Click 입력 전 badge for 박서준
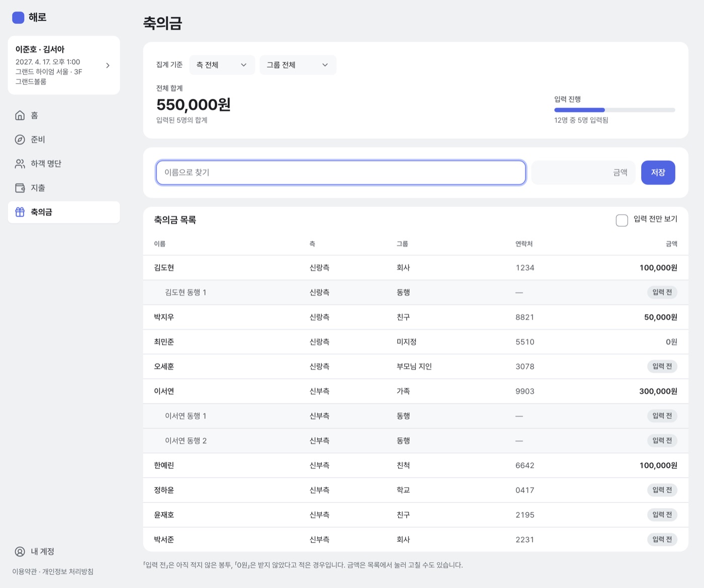 662,539
